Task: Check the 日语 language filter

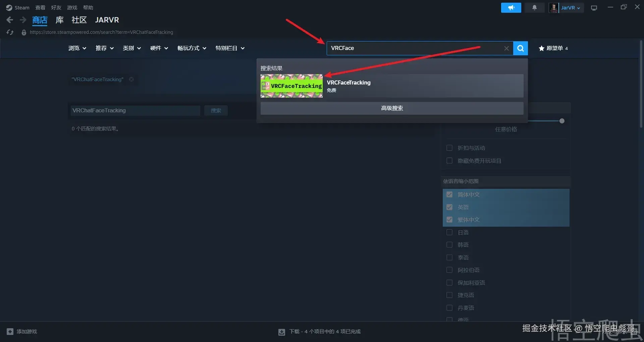Action: pyautogui.click(x=449, y=232)
